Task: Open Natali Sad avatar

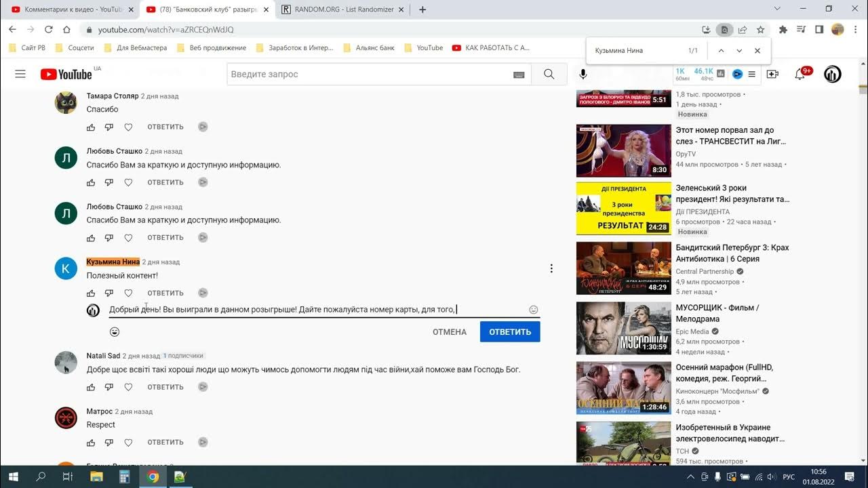Action: (x=66, y=363)
